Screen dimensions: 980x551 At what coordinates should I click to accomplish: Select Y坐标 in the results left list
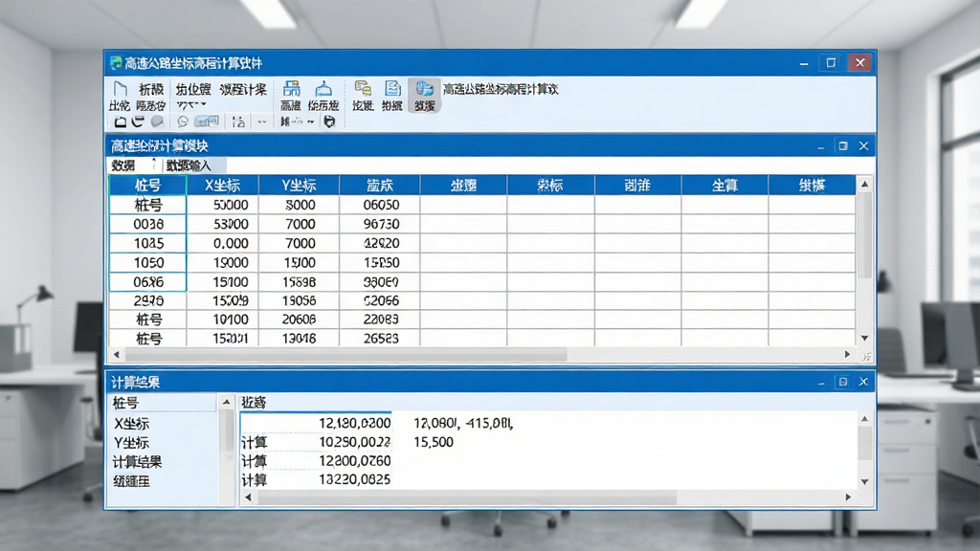pyautogui.click(x=131, y=443)
